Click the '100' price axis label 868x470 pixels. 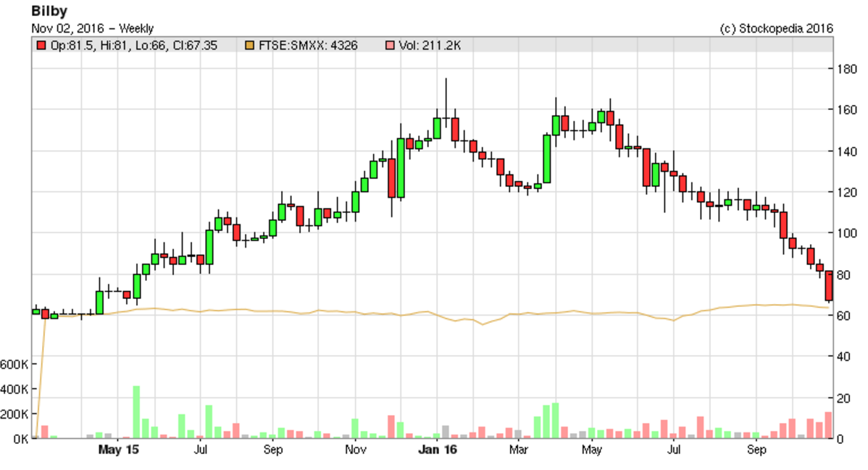(847, 233)
